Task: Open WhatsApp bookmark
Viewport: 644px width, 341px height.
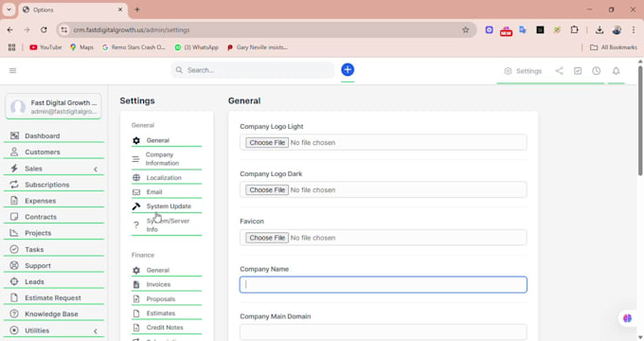Action: [x=196, y=47]
